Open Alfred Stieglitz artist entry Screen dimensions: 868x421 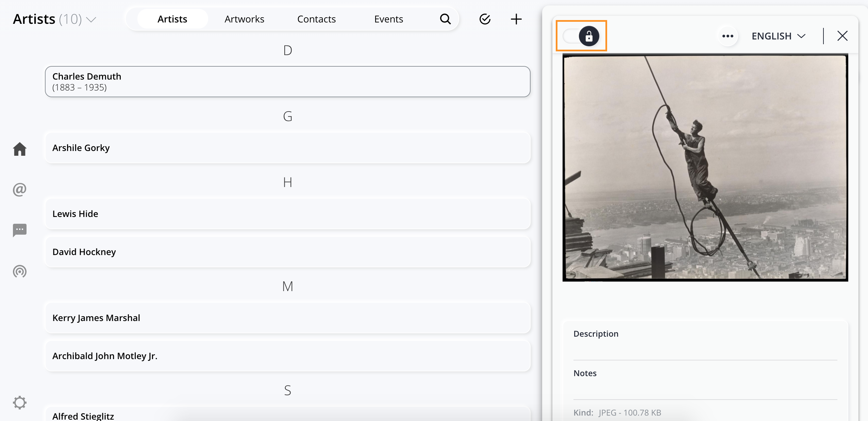[288, 414]
